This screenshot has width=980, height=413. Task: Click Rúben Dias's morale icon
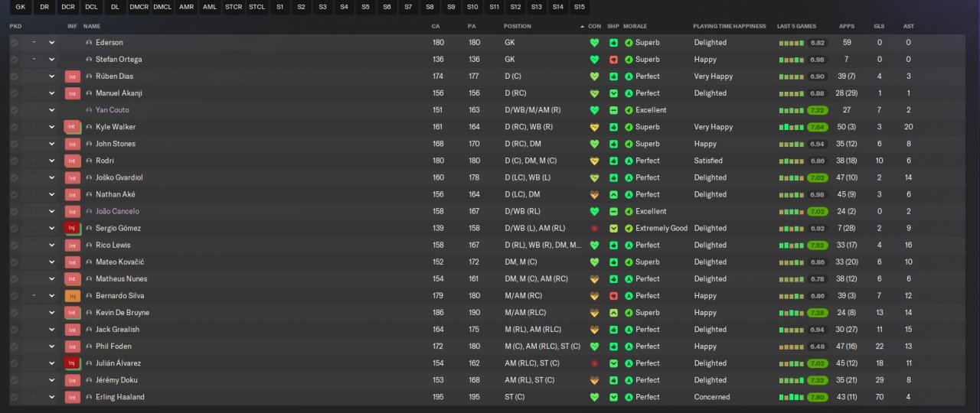(x=629, y=76)
